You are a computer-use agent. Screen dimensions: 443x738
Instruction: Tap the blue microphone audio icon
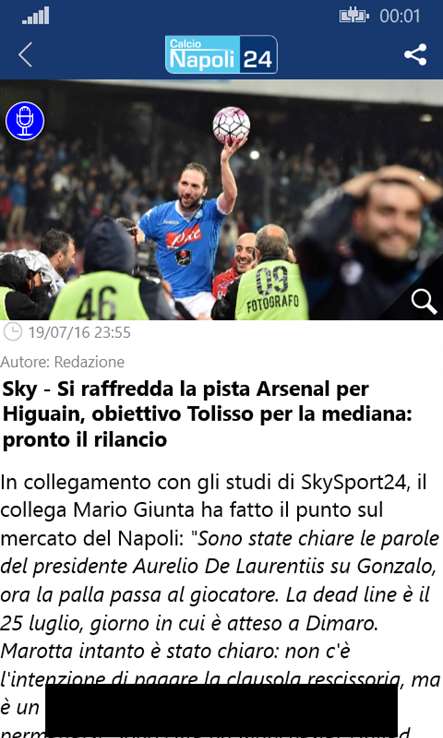coord(25,120)
